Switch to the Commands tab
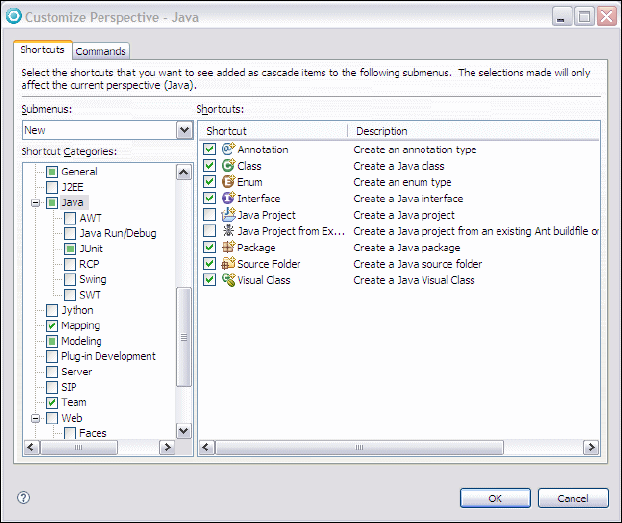The width and height of the screenshot is (622, 523). [x=101, y=51]
